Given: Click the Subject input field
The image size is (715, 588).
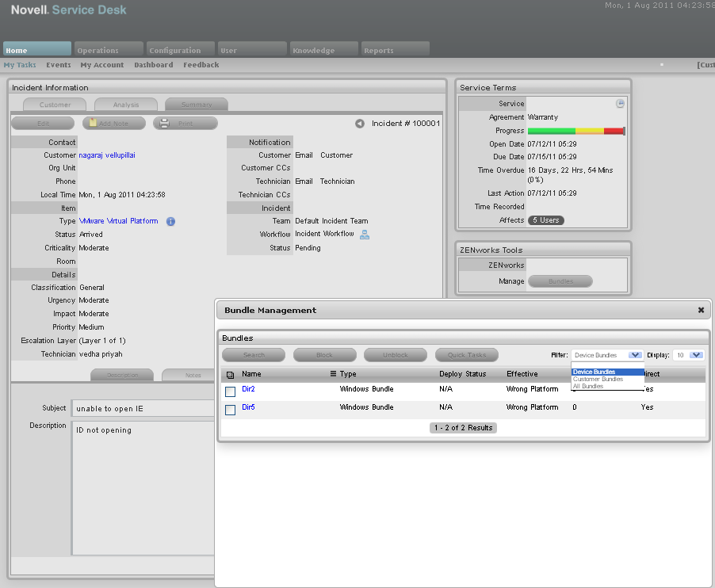Looking at the screenshot, I should click(x=143, y=409).
